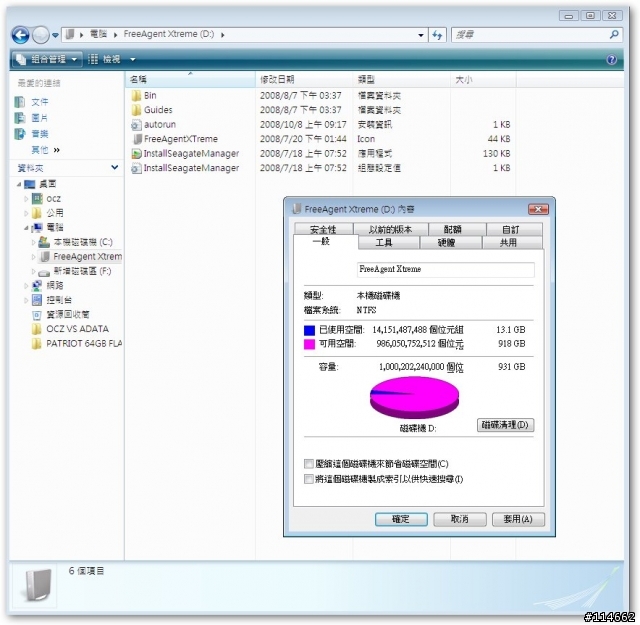Open the address bar history dropdown
The image size is (640, 625).
pos(421,35)
